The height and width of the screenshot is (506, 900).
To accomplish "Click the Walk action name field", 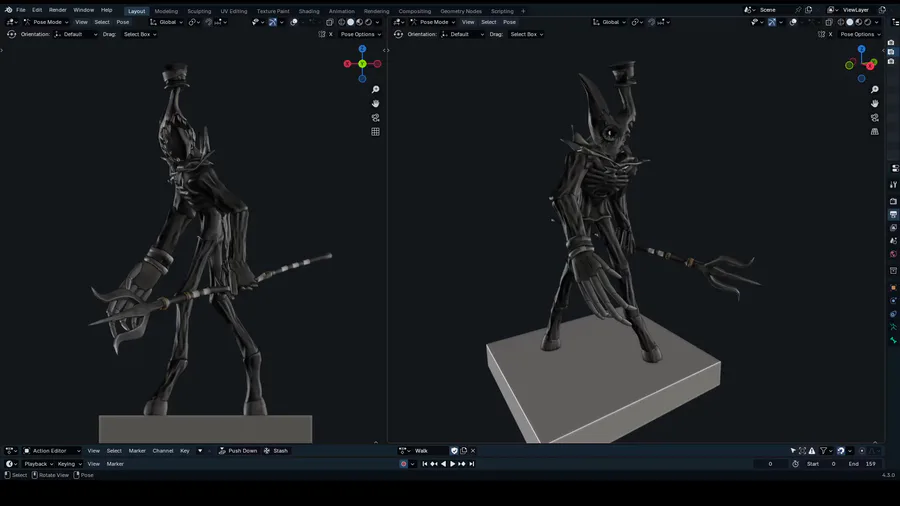I will pos(430,451).
